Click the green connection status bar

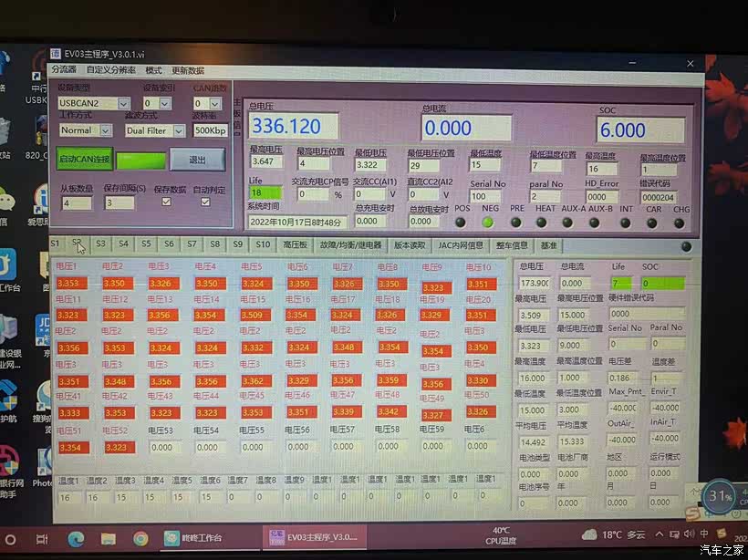click(141, 160)
